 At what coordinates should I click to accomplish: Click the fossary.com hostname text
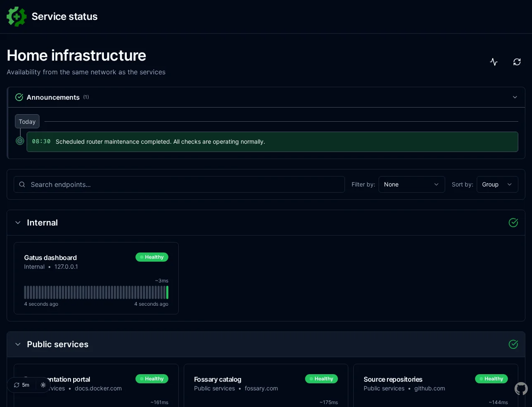261,388
